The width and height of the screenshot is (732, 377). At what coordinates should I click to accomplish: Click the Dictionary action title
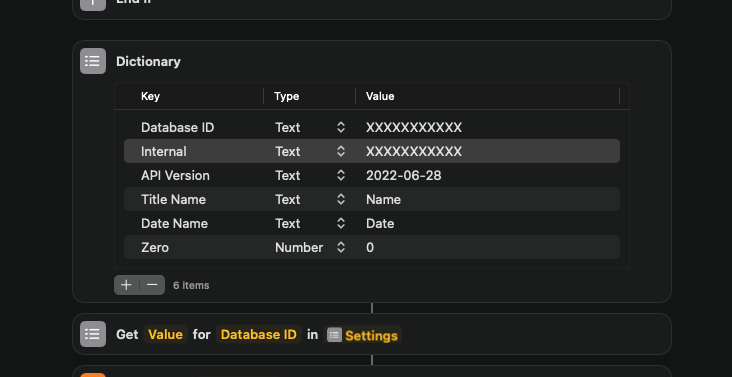pos(148,62)
